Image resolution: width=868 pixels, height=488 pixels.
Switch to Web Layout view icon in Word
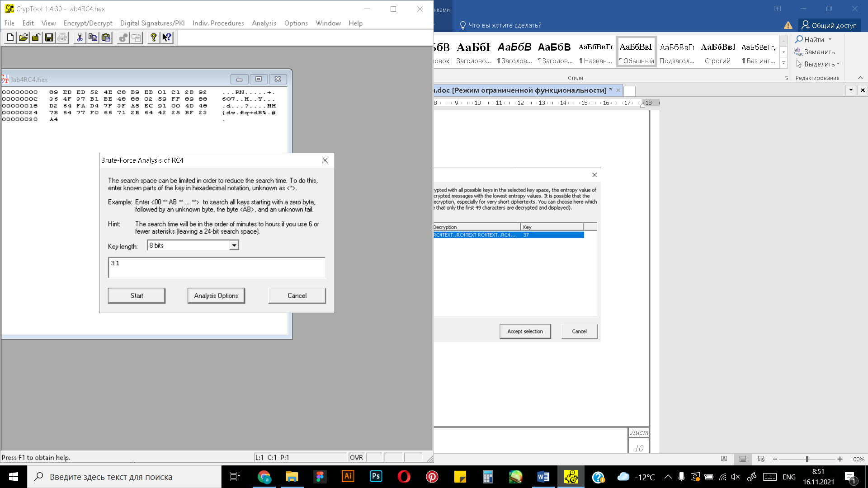tap(761, 459)
